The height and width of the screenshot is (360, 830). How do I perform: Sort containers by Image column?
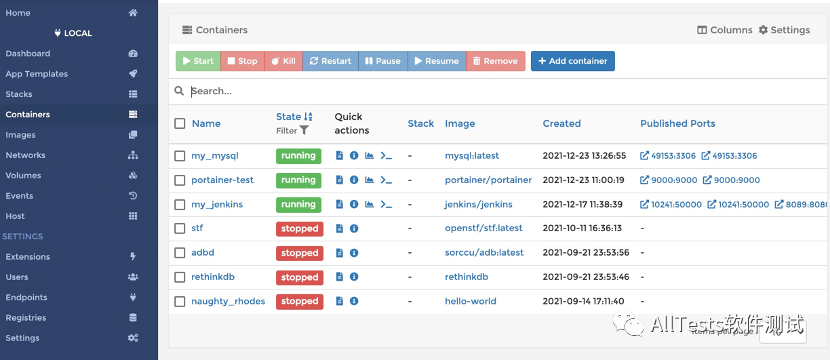460,123
